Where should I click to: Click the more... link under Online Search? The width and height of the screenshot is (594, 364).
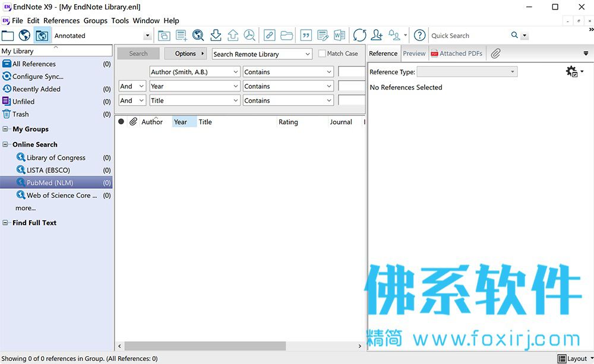coord(26,208)
